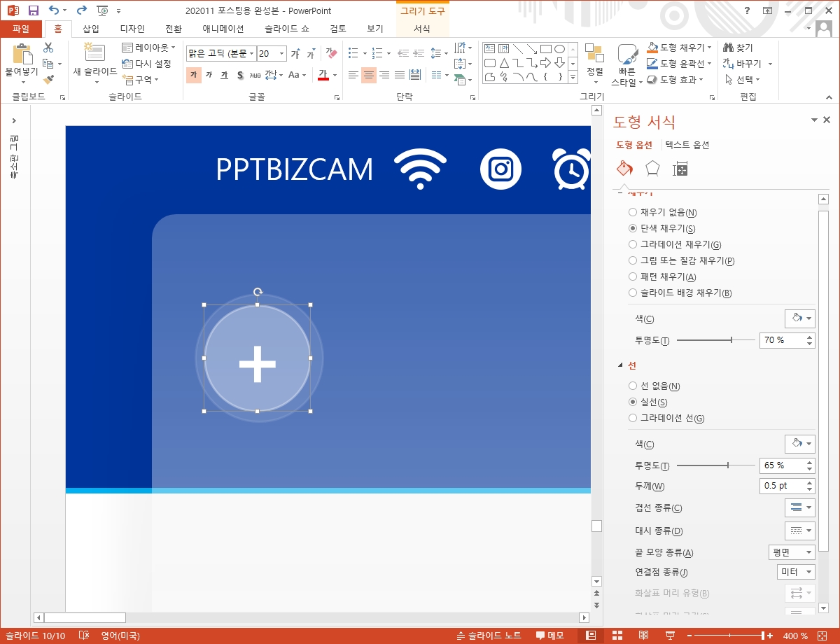
Task: Open Fill & Line tab icon in pane
Action: point(624,169)
